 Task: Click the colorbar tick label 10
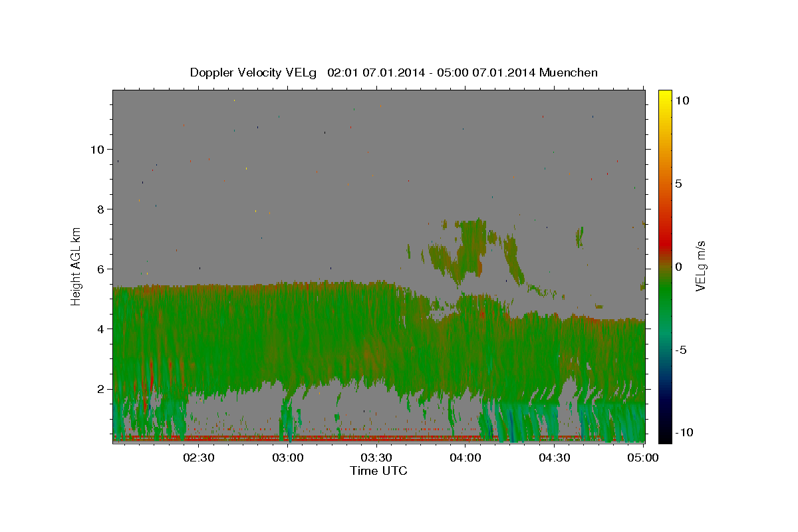[682, 100]
